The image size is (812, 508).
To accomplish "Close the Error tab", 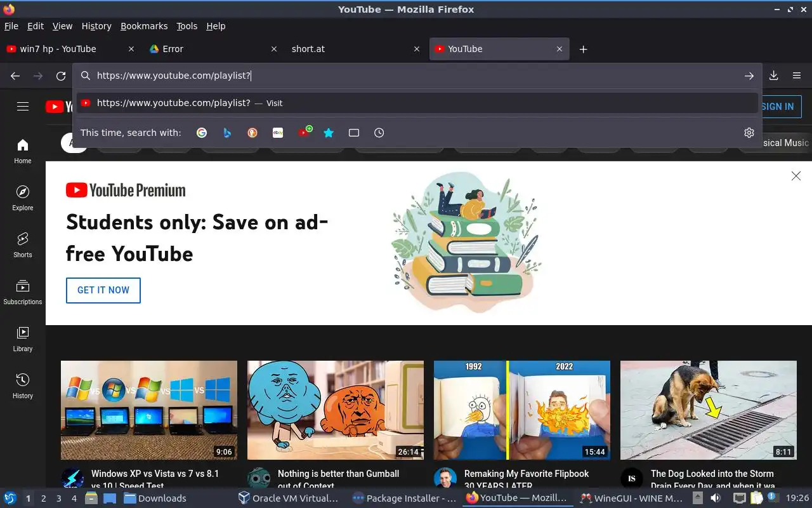I will pyautogui.click(x=274, y=49).
